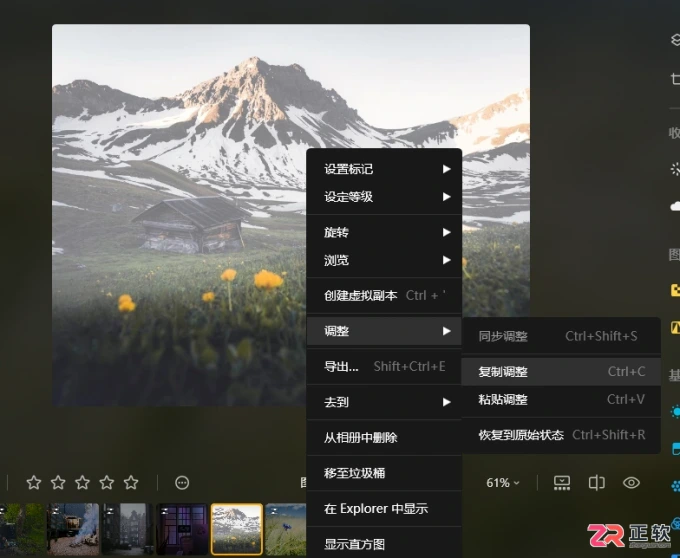
Task: Open the 设定等级 submenu
Action: (384, 197)
